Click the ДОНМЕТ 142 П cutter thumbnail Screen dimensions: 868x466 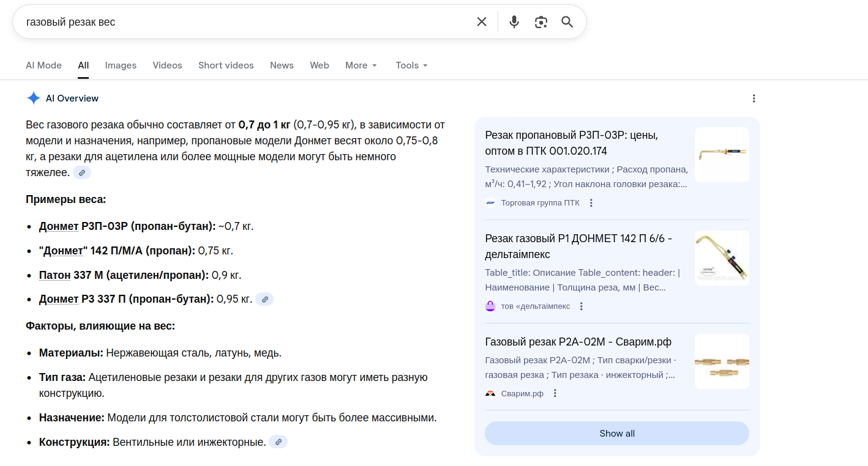722,258
